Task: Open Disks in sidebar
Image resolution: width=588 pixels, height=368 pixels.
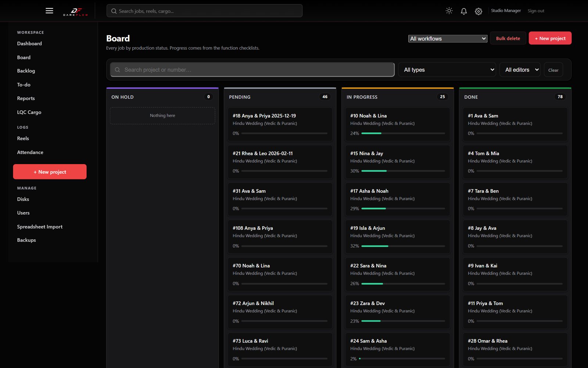Action: point(23,199)
